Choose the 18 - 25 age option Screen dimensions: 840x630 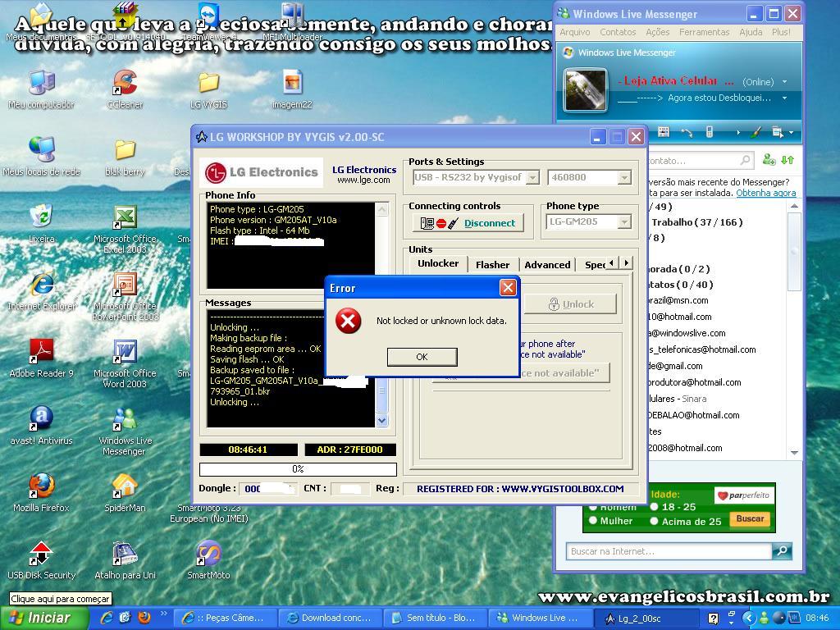pos(654,507)
